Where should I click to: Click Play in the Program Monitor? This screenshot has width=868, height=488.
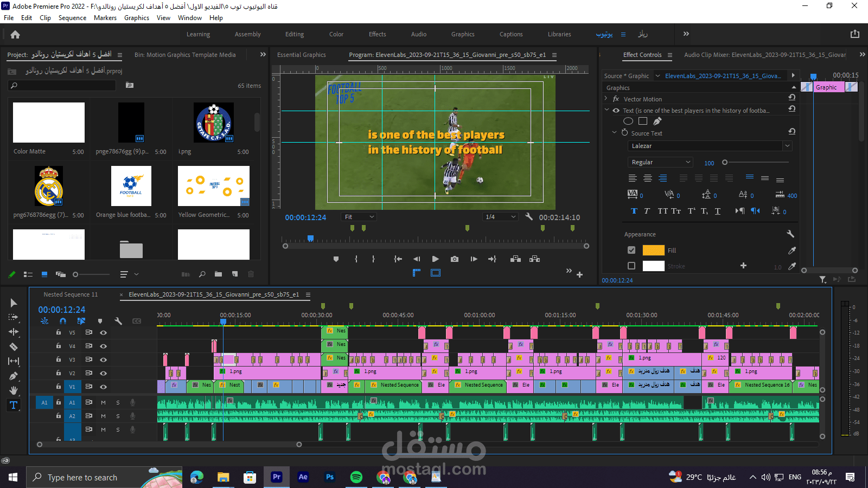click(435, 259)
